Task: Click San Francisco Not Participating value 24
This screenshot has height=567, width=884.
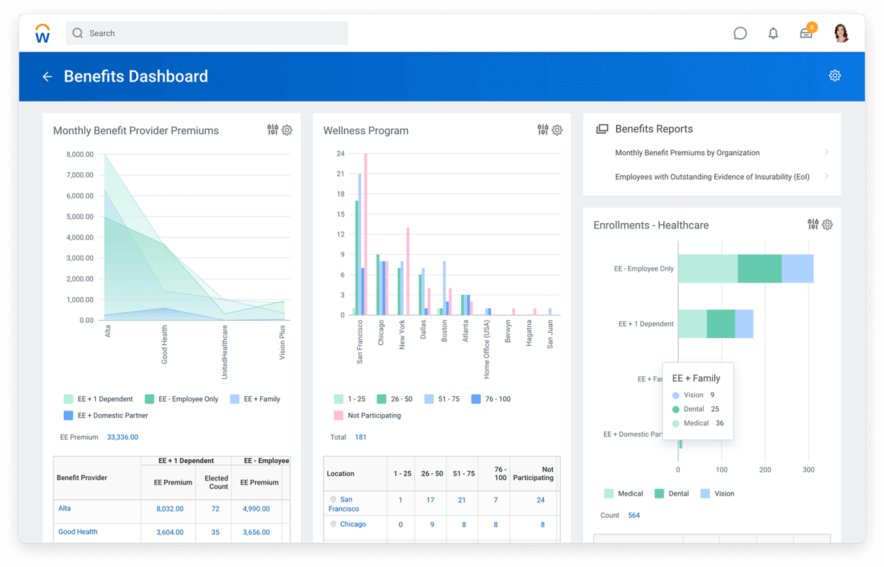Action: pos(540,500)
